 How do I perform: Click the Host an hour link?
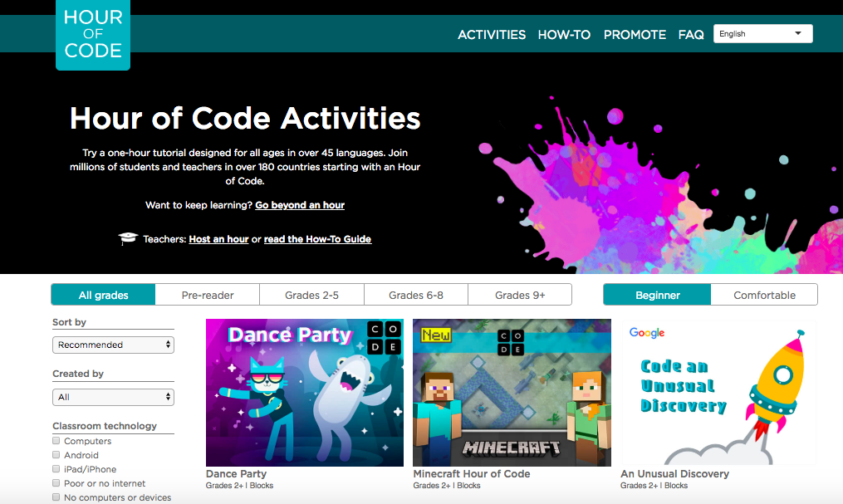(x=218, y=239)
